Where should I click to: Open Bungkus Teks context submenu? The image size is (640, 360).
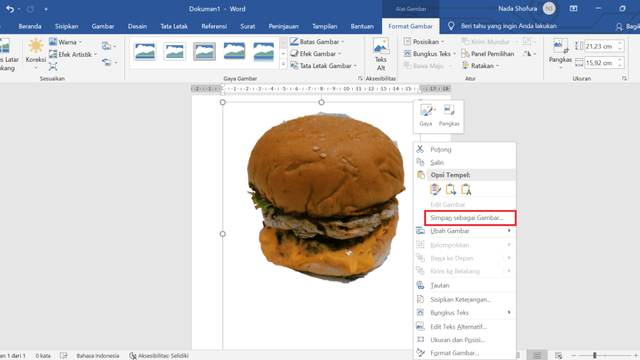[x=465, y=313]
